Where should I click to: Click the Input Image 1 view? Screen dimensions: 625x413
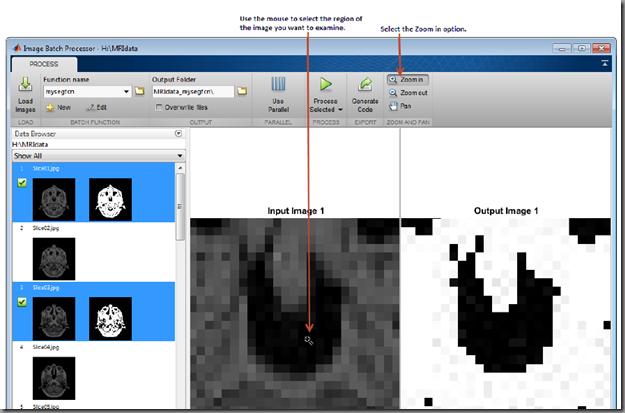click(x=295, y=313)
